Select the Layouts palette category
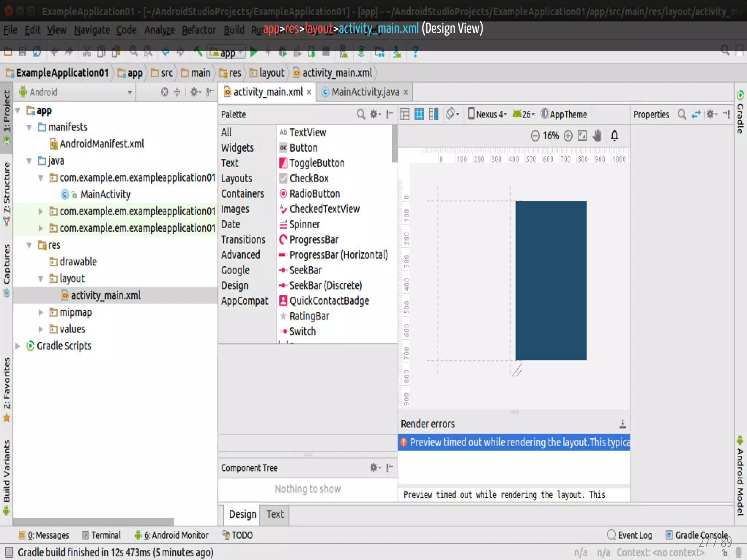This screenshot has width=747, height=560. coord(236,178)
